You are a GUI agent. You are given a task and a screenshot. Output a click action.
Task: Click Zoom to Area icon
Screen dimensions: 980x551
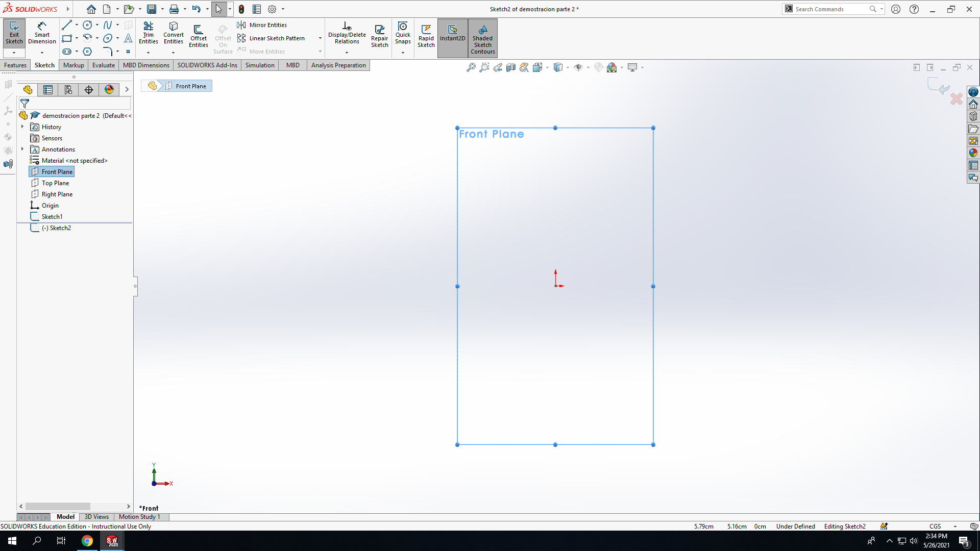point(484,67)
